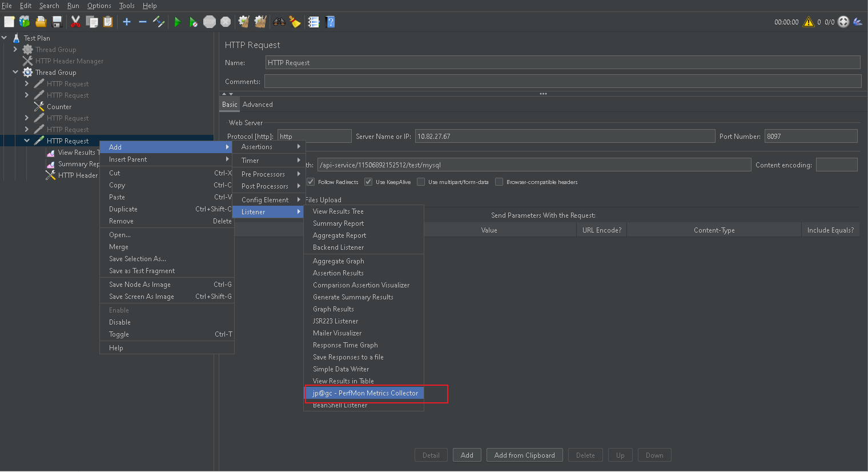Viewport: 868px width, 472px height.
Task: Click the Open folder toolbar icon
Action: pos(41,22)
